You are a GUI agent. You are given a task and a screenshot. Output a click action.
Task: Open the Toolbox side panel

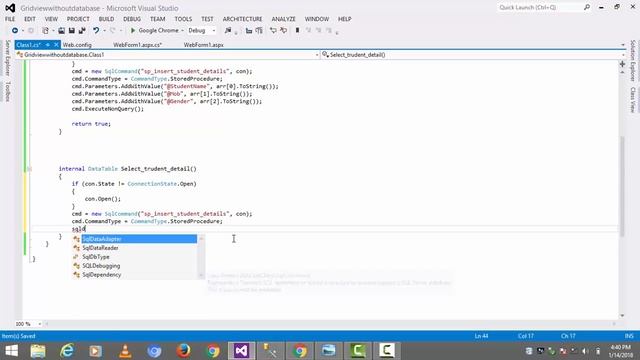click(7, 91)
